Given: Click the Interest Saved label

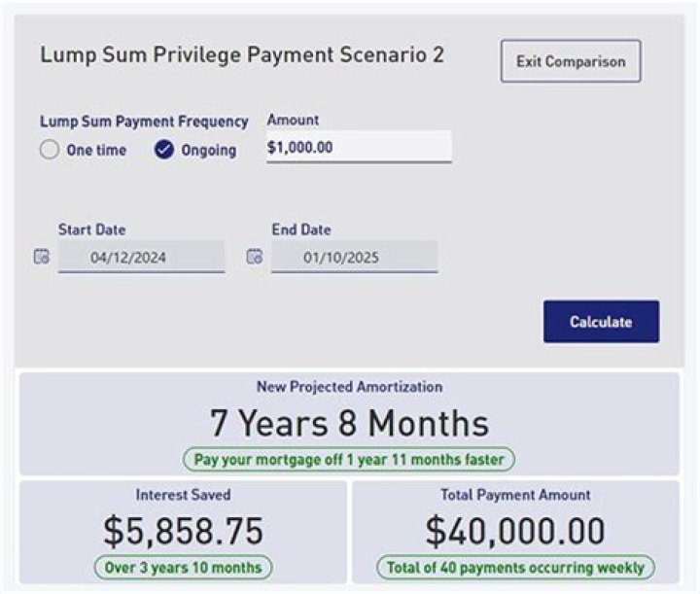Looking at the screenshot, I should pos(183,495).
